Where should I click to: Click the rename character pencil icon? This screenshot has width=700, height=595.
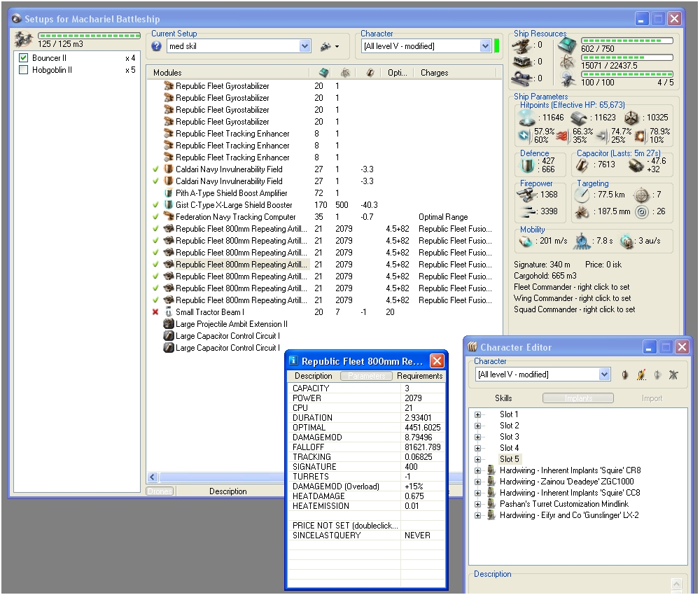tap(641, 375)
